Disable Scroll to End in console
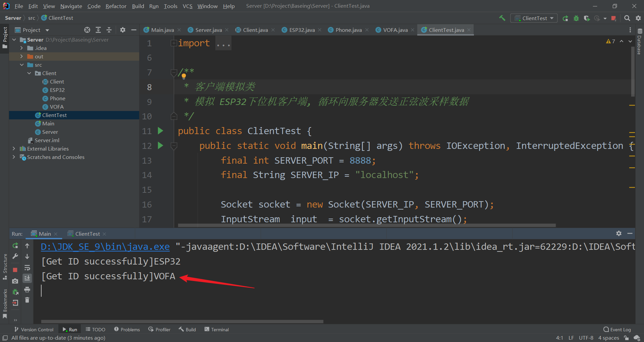 (27, 278)
